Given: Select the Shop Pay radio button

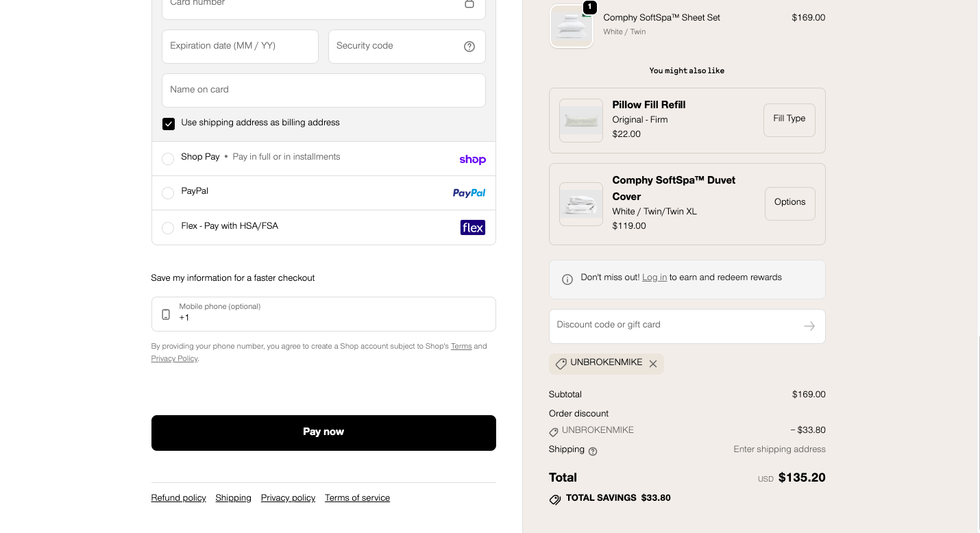Looking at the screenshot, I should coord(168,159).
